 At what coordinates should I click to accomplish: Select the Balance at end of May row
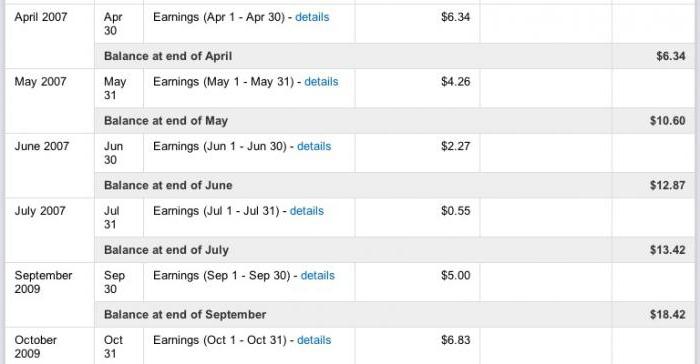(x=395, y=121)
